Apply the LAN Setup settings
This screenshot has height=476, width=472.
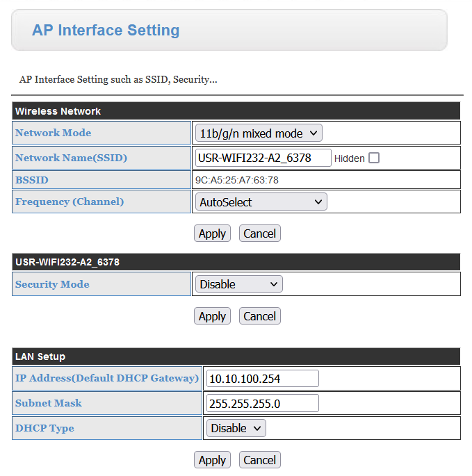point(212,460)
